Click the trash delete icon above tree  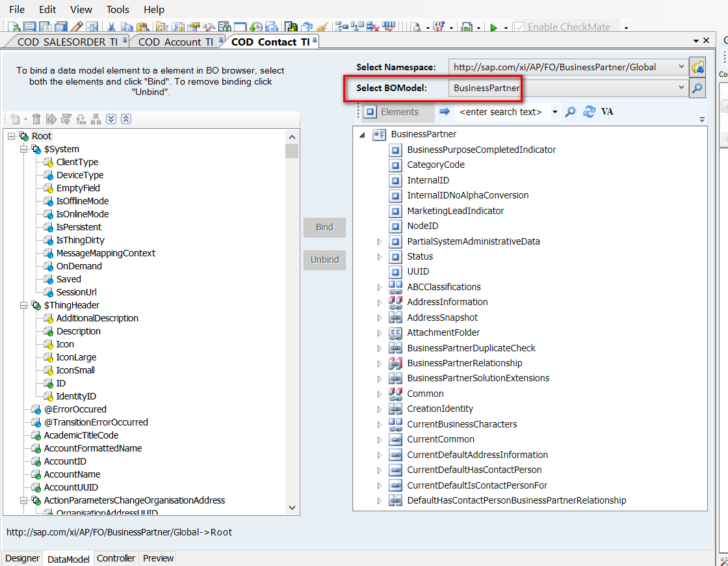click(x=36, y=119)
